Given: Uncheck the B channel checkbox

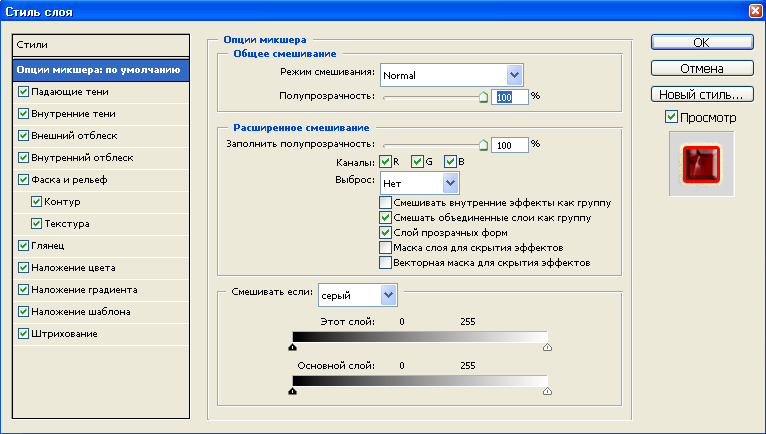Looking at the screenshot, I should tap(450, 161).
